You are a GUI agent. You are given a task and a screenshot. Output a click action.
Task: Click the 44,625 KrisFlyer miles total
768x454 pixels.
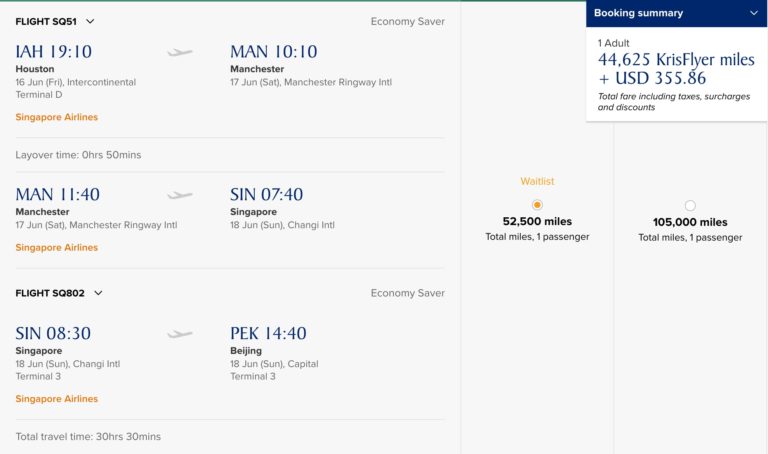pos(676,59)
